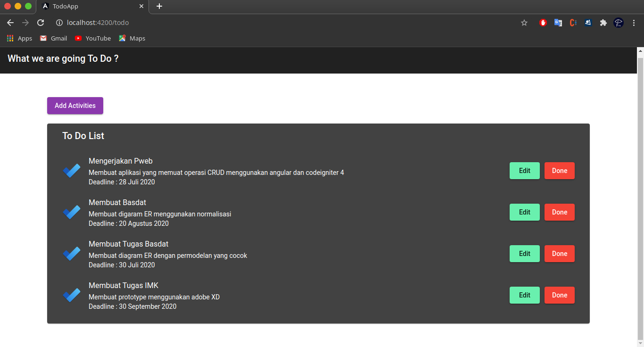Click the 'Membuat Basdat' title
The image size is (644, 347).
click(x=117, y=203)
